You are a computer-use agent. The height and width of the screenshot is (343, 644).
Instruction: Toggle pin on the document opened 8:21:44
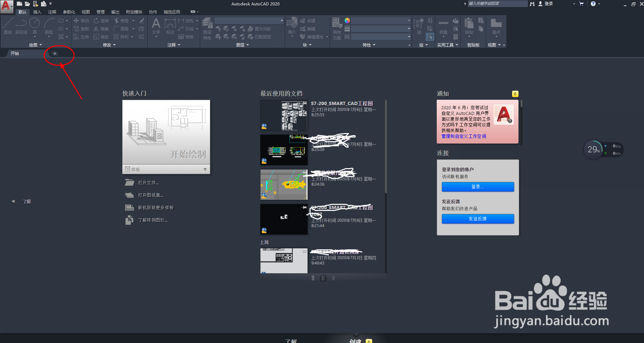(305, 207)
